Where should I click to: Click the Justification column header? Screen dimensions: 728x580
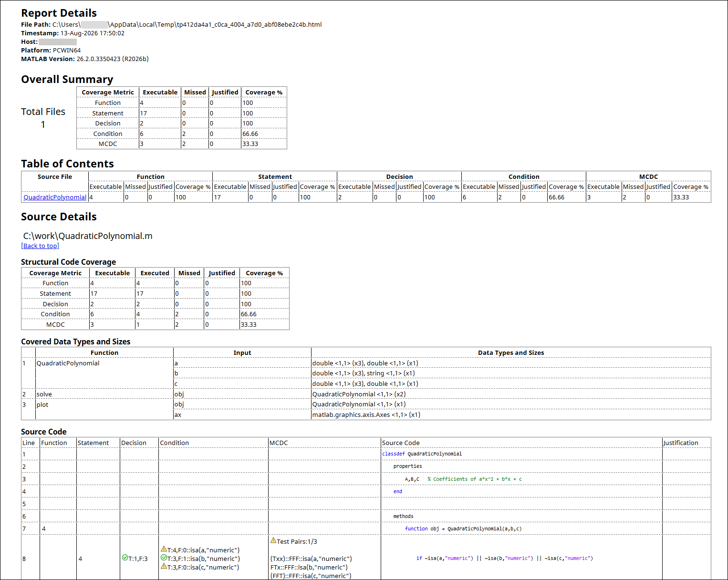[x=681, y=443]
